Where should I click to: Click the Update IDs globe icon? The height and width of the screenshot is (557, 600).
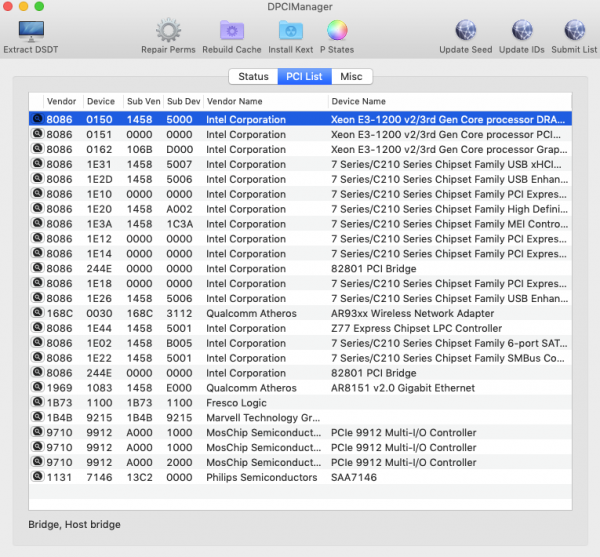pos(521,30)
